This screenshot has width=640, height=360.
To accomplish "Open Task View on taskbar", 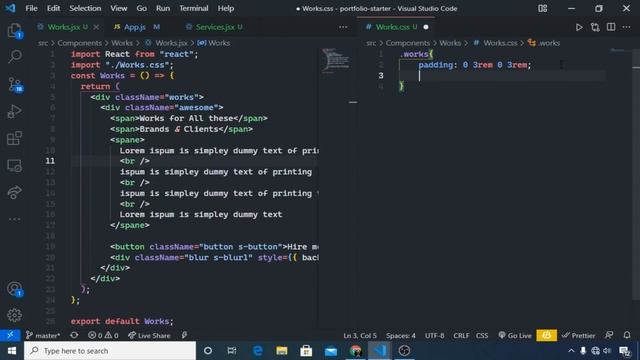I will 232,351.
